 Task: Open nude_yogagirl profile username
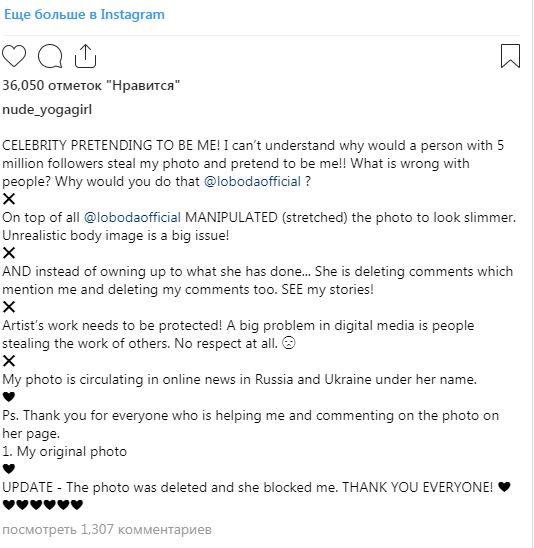pyautogui.click(x=47, y=110)
